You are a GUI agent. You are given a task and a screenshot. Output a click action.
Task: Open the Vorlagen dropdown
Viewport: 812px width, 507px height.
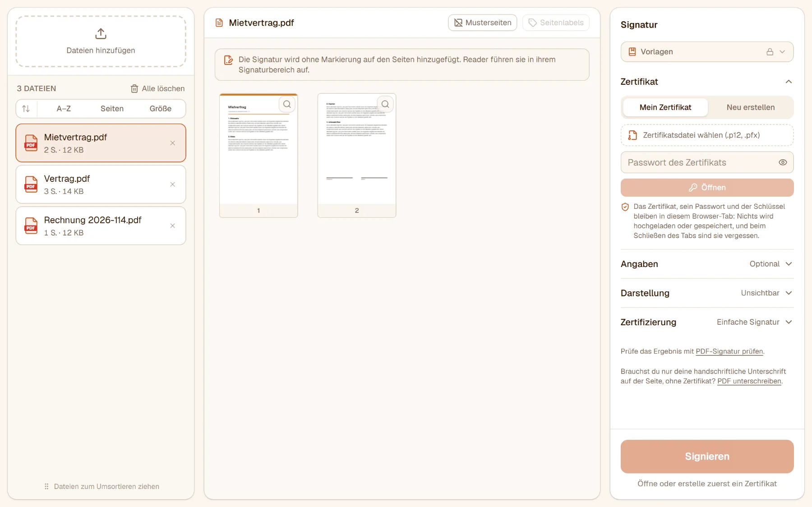pyautogui.click(x=707, y=52)
